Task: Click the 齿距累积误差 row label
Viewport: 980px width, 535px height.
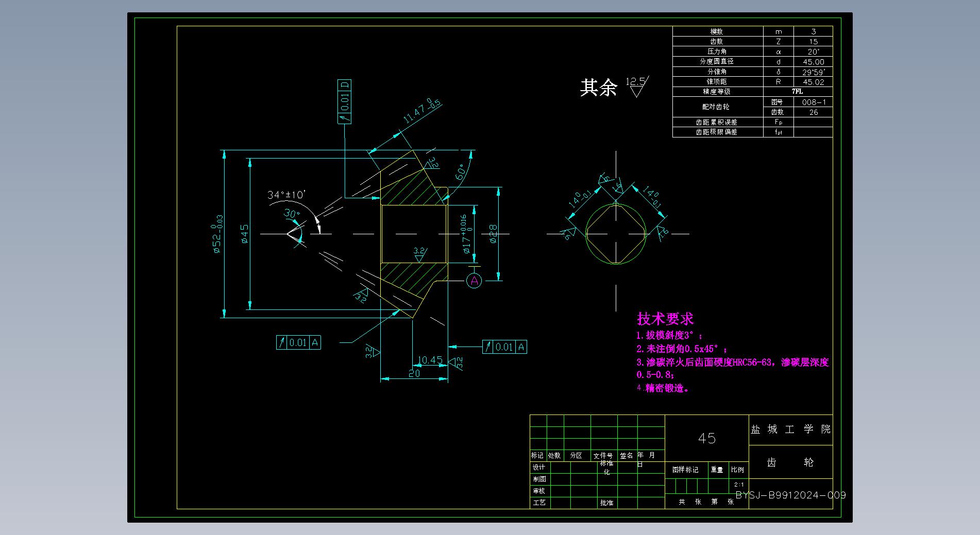Action: (717, 122)
